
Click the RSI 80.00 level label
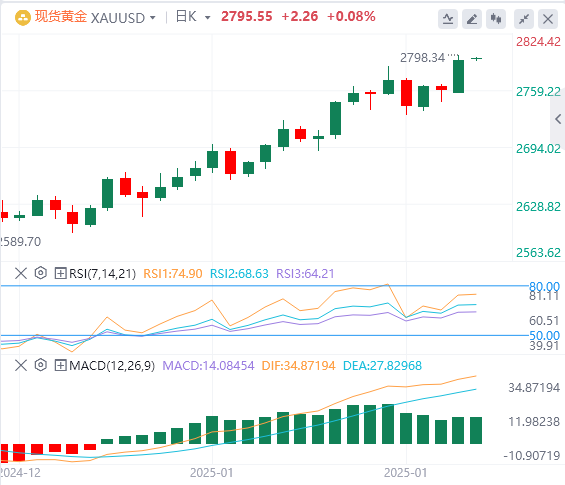[544, 286]
